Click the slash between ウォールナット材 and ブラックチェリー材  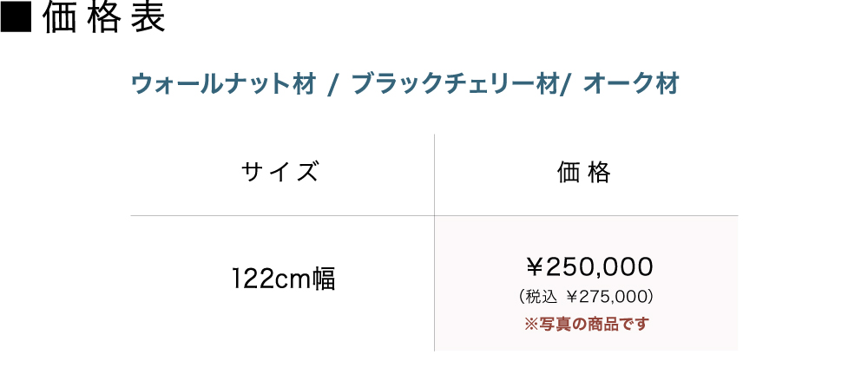point(332,86)
